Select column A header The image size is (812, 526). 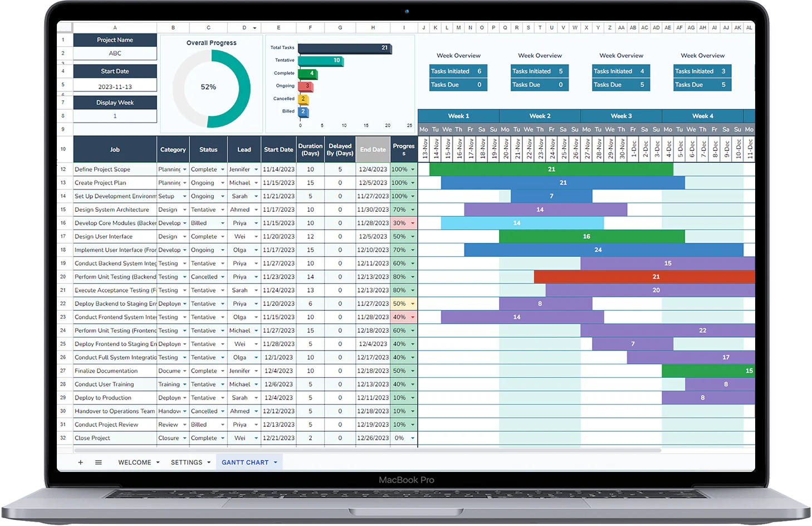tap(115, 27)
